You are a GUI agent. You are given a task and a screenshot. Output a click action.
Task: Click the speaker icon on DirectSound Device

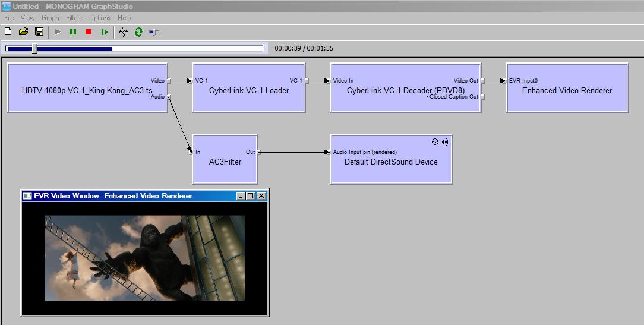pos(445,142)
